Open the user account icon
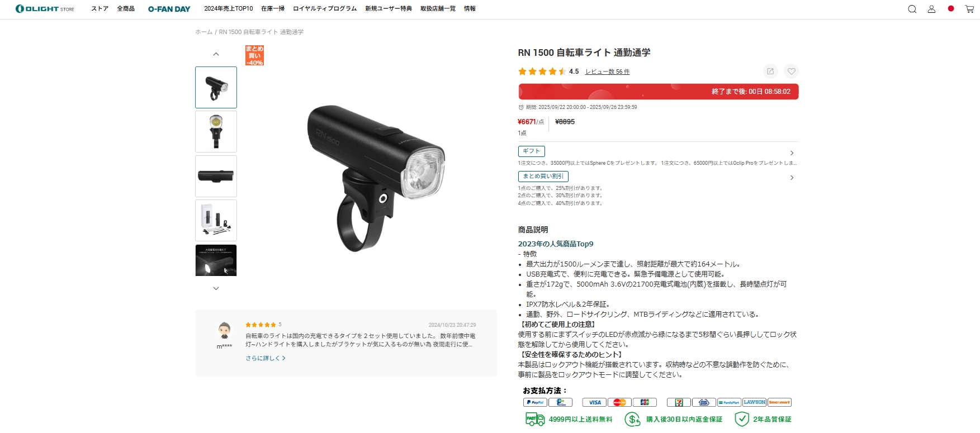 click(x=931, y=9)
